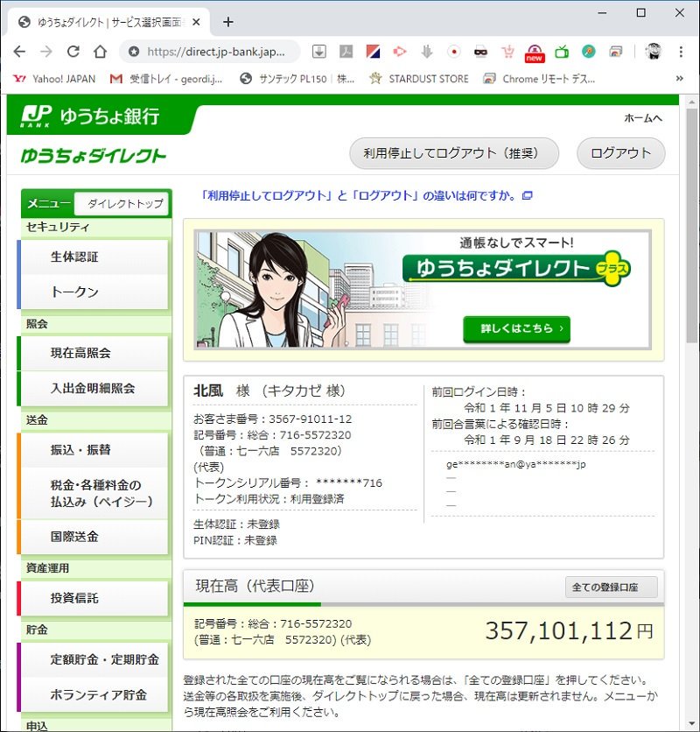This screenshot has width=700, height=732.
Task: Open 税金・各種料金の払込み（ペイジー） menu item
Action: click(94, 494)
